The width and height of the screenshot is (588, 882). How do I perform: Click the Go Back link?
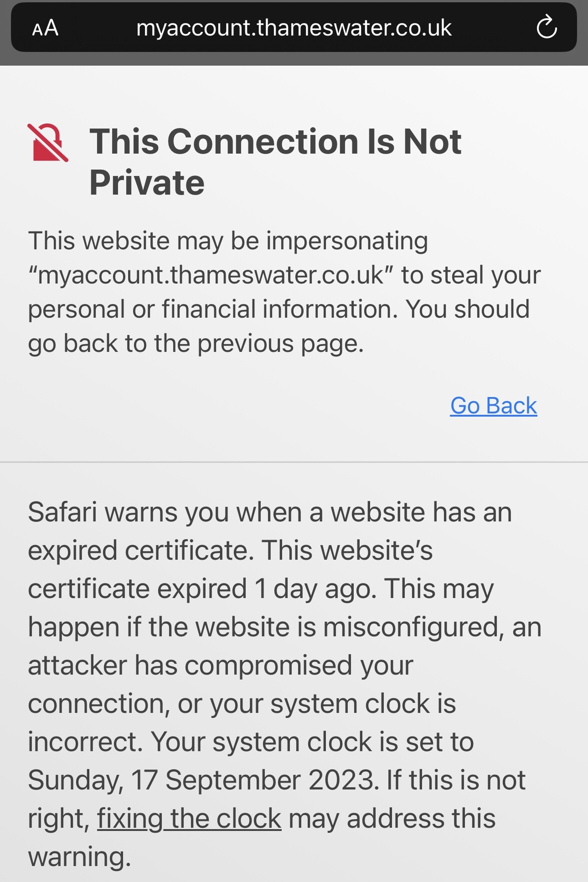tap(493, 405)
